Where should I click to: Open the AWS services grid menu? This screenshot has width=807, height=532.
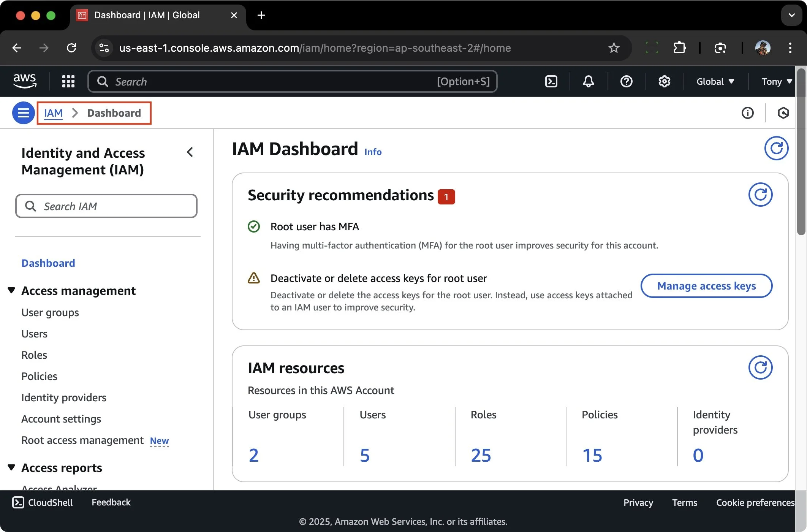(x=68, y=81)
